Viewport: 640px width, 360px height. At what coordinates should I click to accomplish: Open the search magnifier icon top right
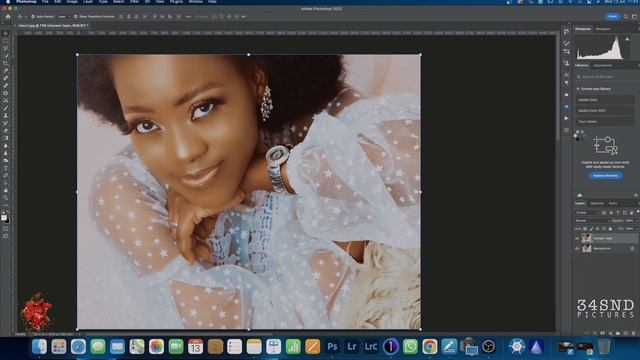[625, 17]
